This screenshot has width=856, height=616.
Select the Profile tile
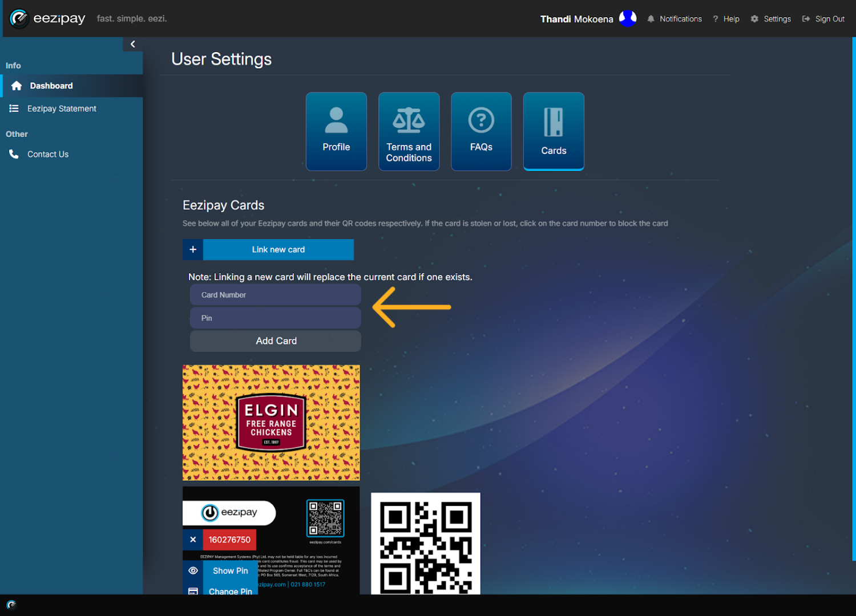[x=336, y=131]
